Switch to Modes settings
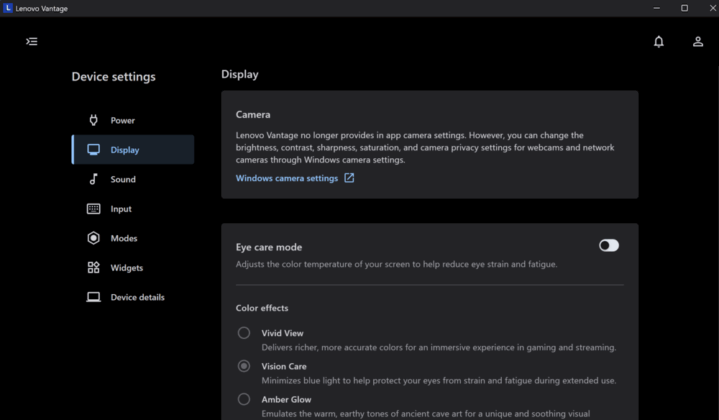719x420 pixels. tap(133, 238)
